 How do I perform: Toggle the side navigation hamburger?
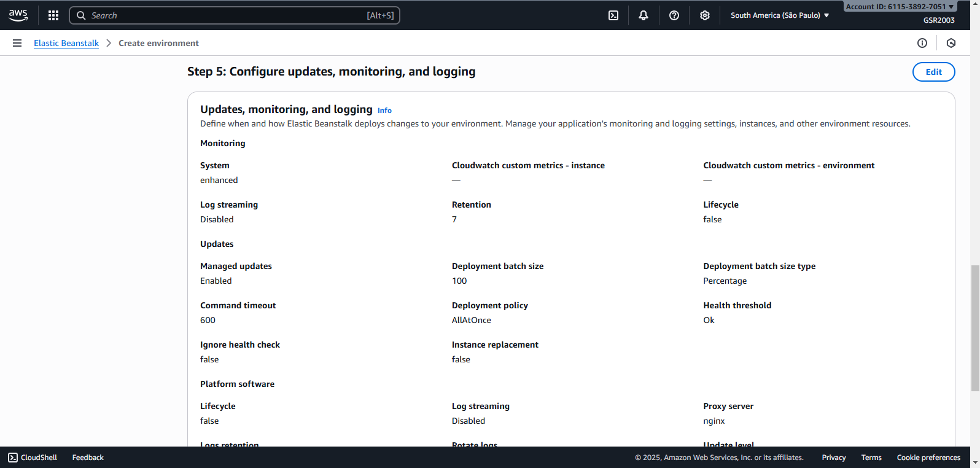tap(17, 43)
